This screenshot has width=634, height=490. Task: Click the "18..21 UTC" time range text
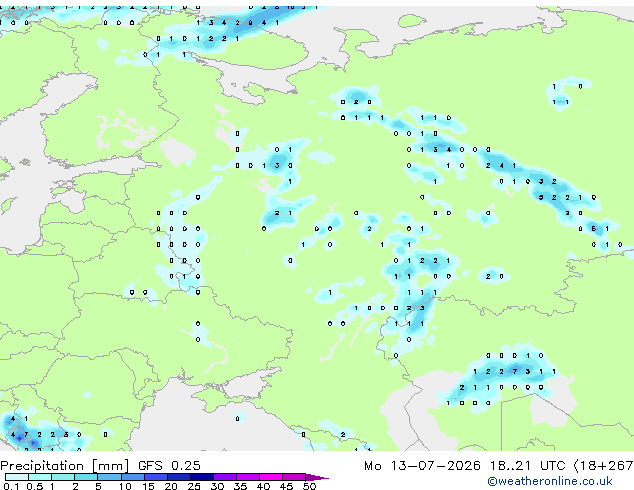(528, 466)
